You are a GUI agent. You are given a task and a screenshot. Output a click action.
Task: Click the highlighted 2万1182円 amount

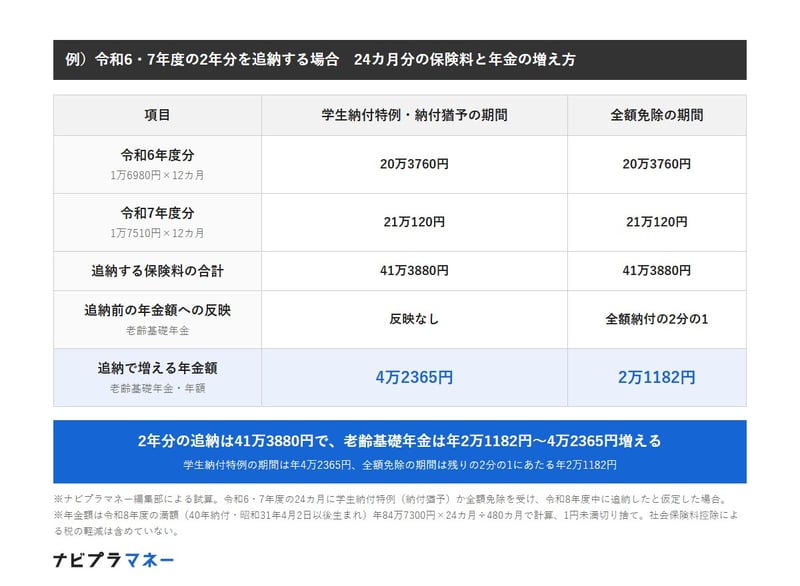coord(657,377)
